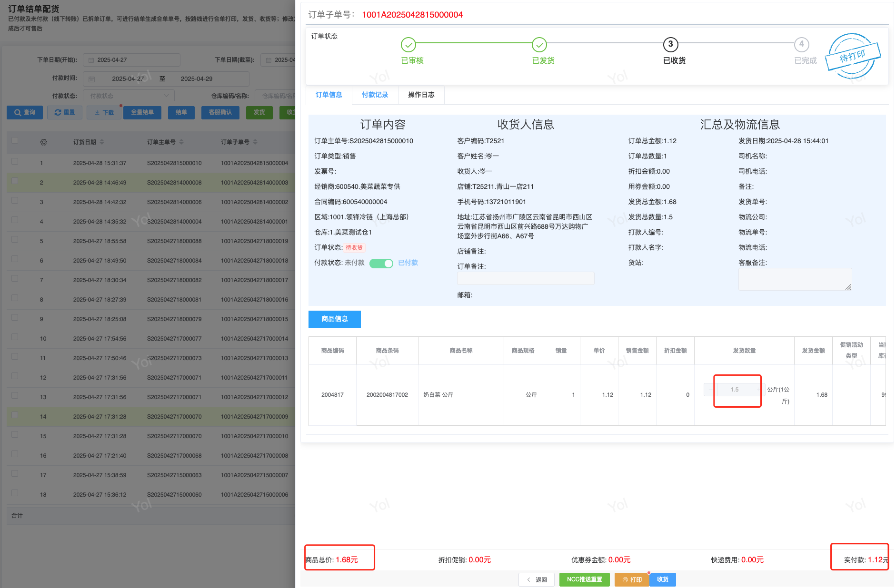Open the 付款状态 dropdown filter
The height and width of the screenshot is (588, 896).
[x=129, y=96]
